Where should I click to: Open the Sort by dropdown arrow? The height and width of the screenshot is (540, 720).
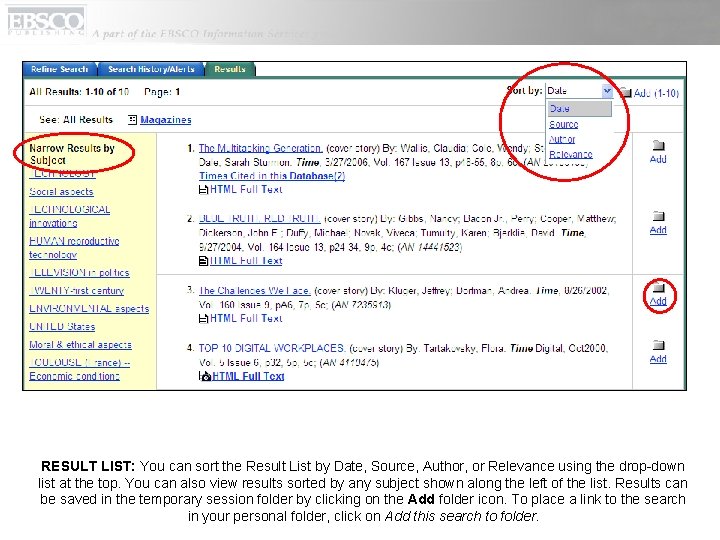coord(607,91)
